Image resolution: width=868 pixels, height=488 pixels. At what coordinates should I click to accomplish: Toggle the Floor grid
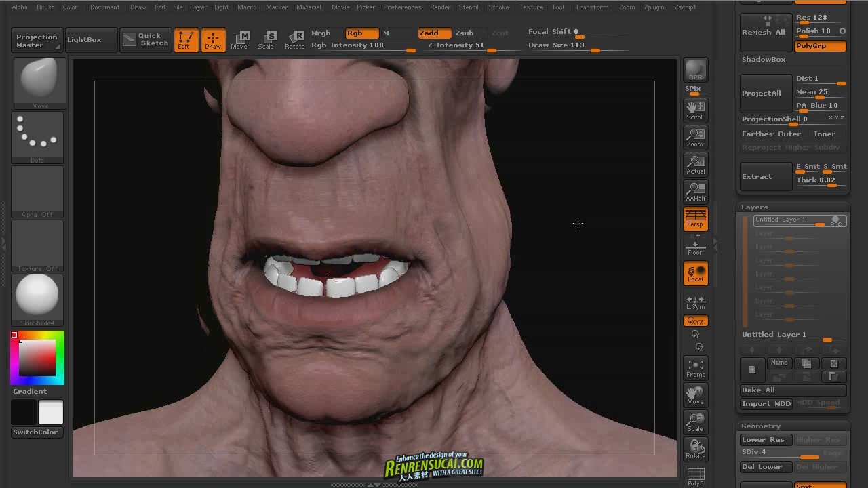(695, 247)
